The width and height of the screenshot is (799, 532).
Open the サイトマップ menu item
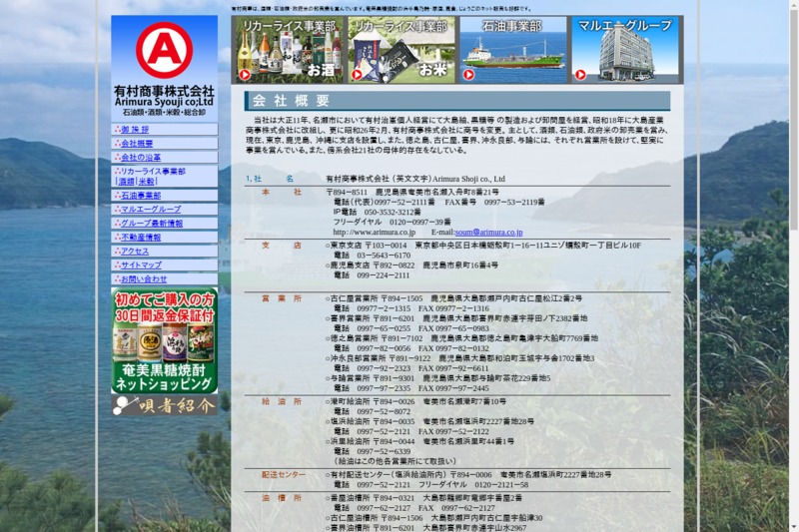pos(141,266)
